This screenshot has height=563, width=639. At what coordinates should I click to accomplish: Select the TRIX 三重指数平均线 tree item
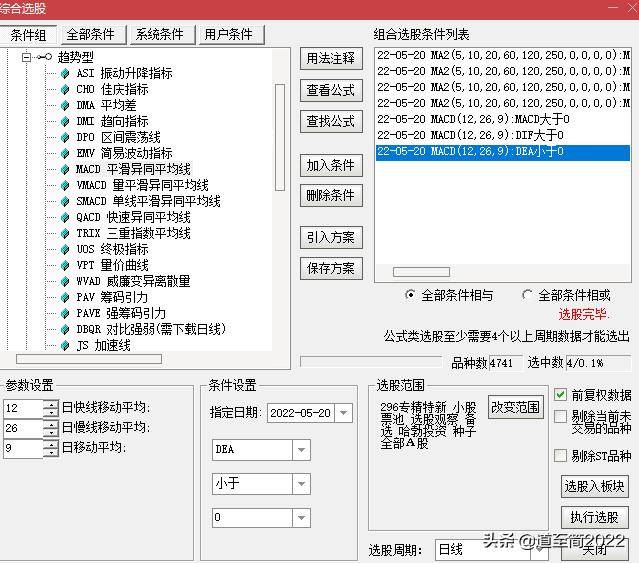tap(133, 233)
